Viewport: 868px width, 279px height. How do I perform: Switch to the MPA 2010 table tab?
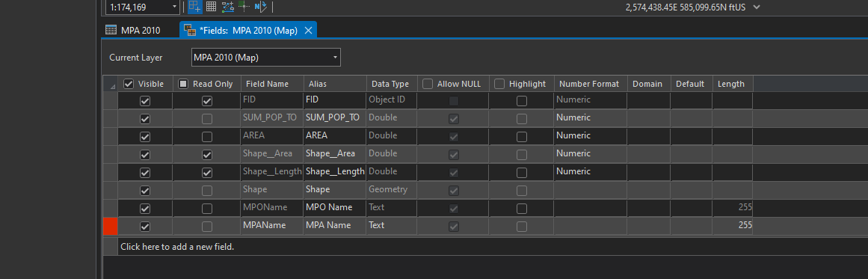pyautogui.click(x=133, y=31)
